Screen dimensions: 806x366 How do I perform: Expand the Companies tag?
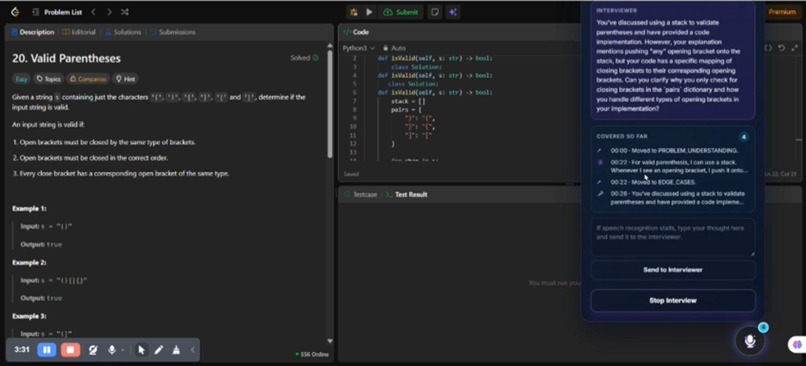coord(88,79)
